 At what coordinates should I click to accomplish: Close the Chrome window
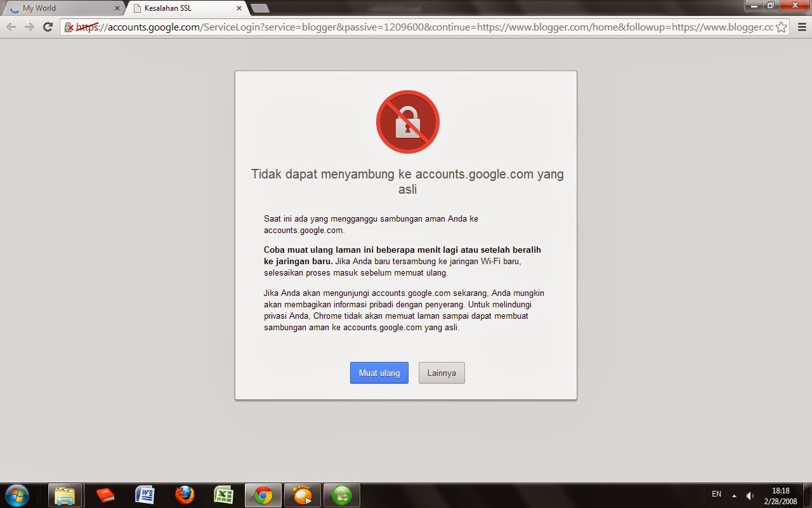794,5
